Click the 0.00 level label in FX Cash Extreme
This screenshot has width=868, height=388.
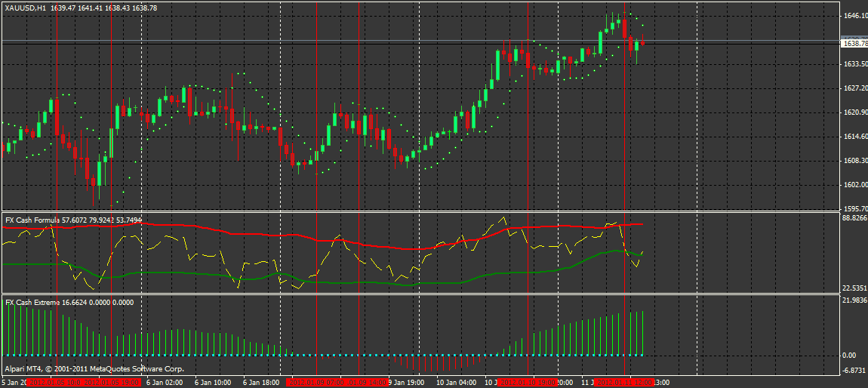click(849, 356)
